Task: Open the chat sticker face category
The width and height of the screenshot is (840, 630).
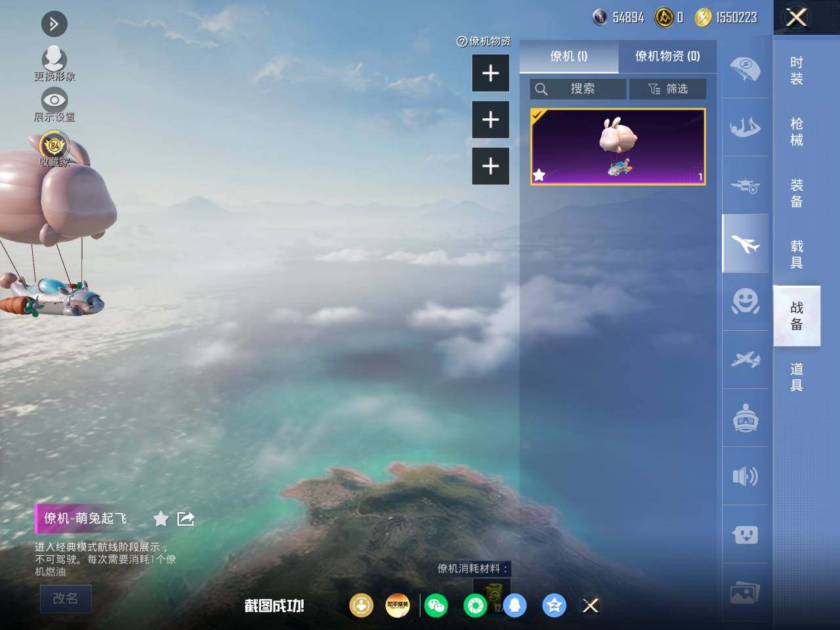Action: pyautogui.click(x=745, y=534)
